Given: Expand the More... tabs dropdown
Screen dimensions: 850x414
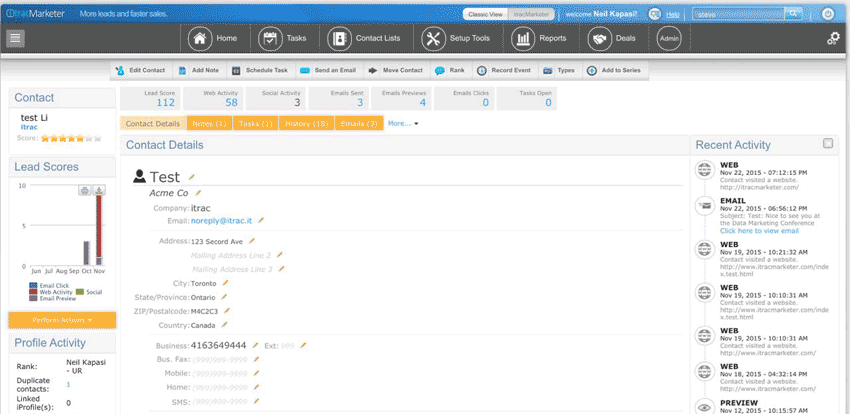Looking at the screenshot, I should point(403,123).
